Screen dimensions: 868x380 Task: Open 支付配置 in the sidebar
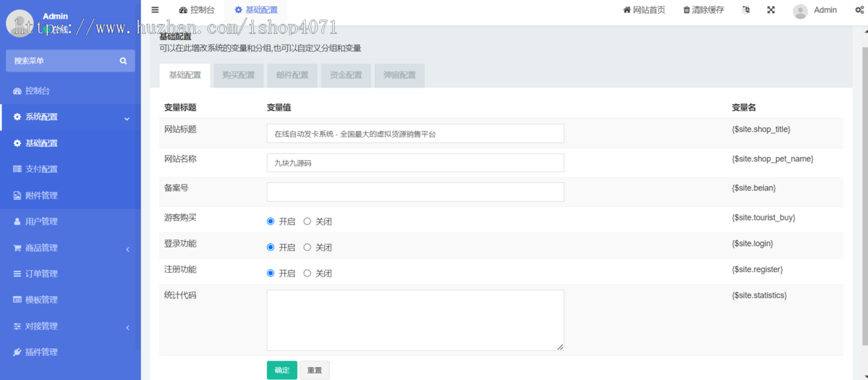[x=41, y=169]
